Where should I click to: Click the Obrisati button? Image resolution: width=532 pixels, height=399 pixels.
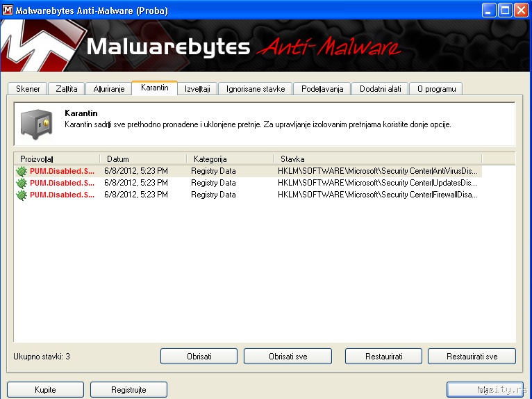click(199, 356)
